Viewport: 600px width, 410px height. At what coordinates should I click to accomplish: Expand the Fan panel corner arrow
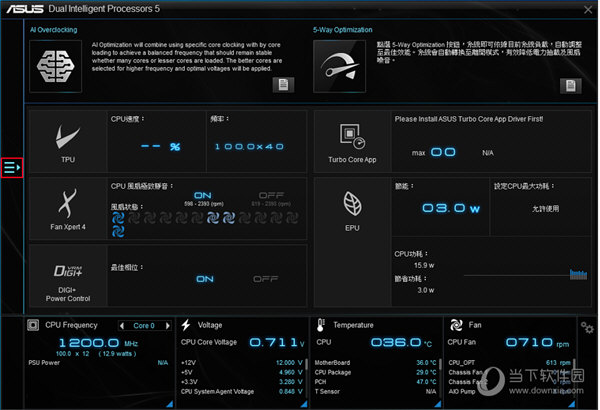pyautogui.click(x=572, y=403)
